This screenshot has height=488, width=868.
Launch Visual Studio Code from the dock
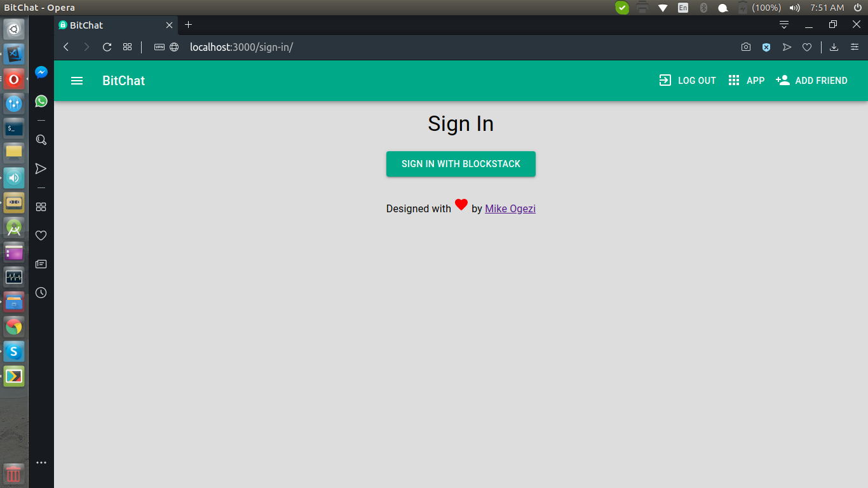click(14, 54)
